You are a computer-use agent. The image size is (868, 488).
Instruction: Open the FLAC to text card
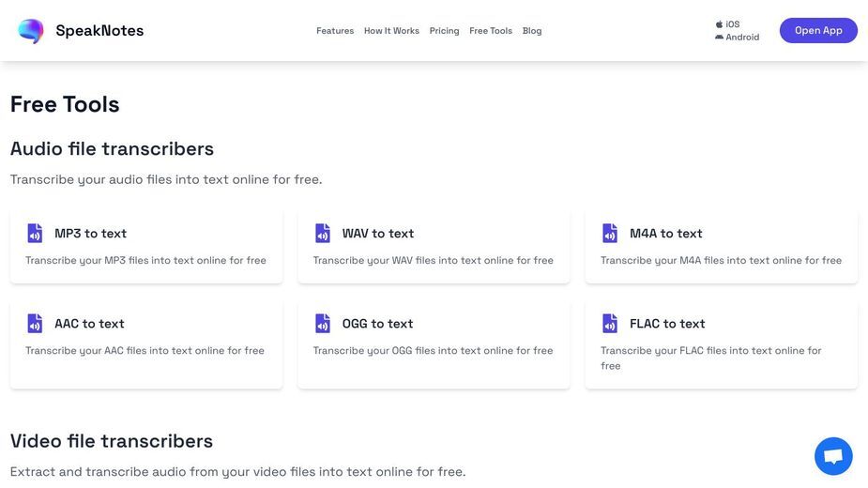pyautogui.click(x=722, y=344)
